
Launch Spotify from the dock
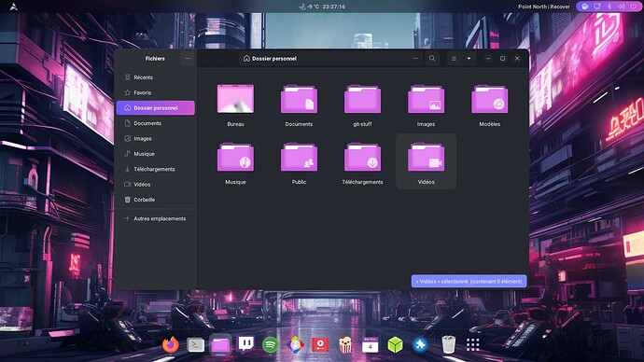click(271, 345)
